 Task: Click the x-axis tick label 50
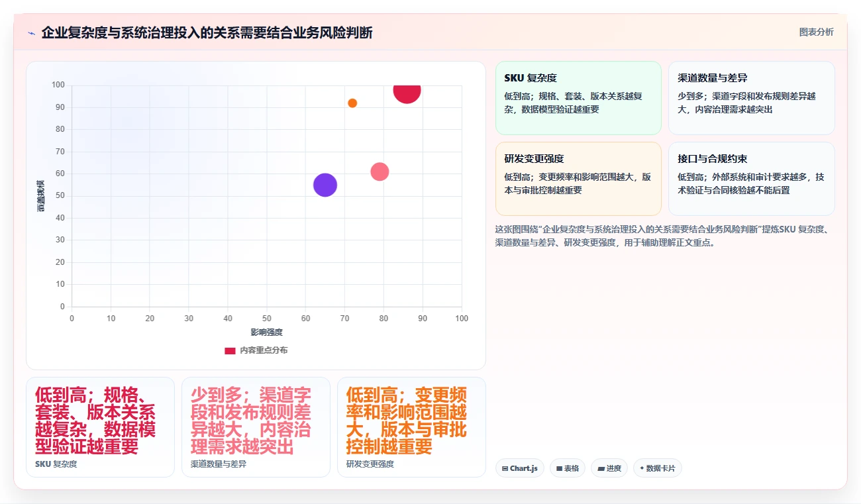(267, 319)
